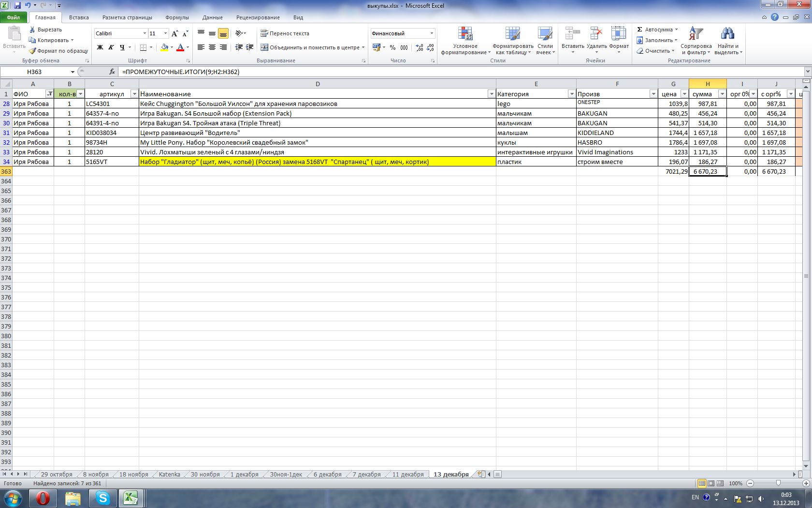
Task: Move the zoom slider handle
Action: (778, 483)
